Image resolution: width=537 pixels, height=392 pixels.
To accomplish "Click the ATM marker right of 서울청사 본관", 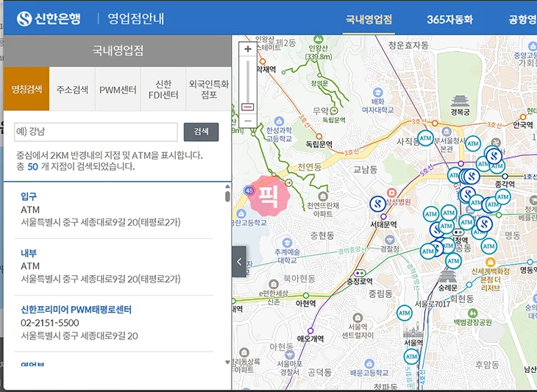I will click(473, 143).
